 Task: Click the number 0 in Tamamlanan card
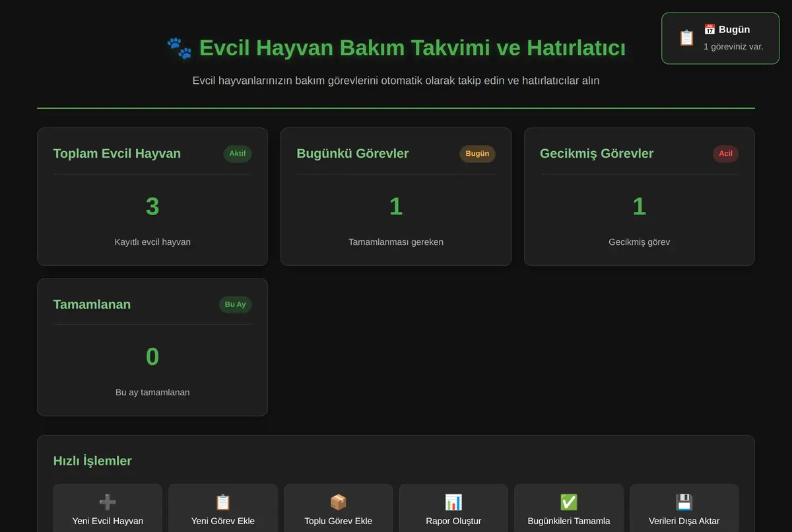(152, 357)
